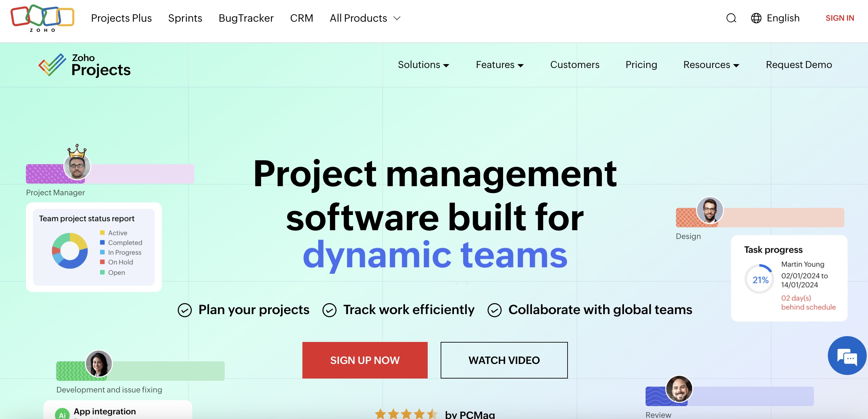Click the team status donut chart
868x419 pixels.
[x=70, y=251]
